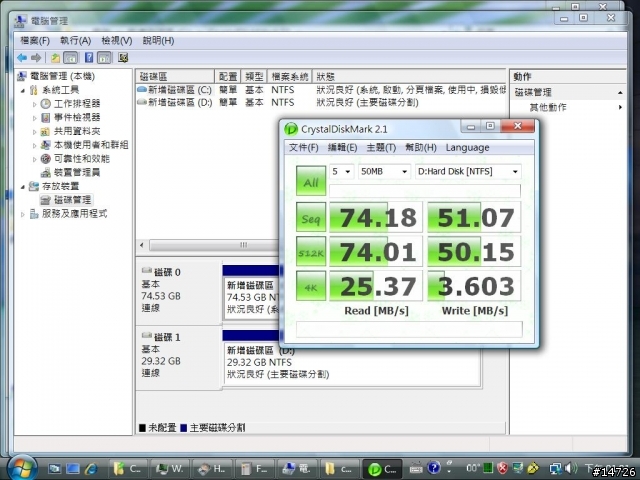640x480 pixels.
Task: Select 本機使用者和群組 icon in tree
Action: (46, 145)
